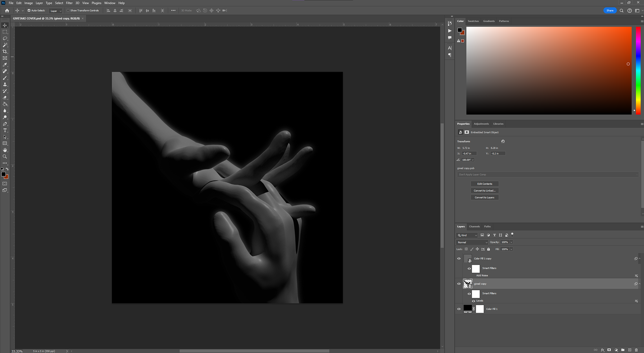The height and width of the screenshot is (353, 644).
Task: Select the Horizontal Type tool
Action: 5,130
